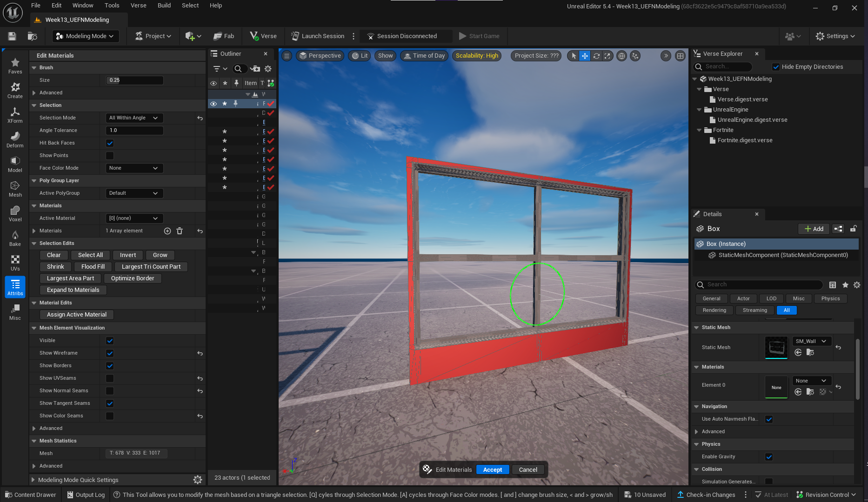Open the Face Color Mode dropdown
This screenshot has height=502, width=868.
134,168
